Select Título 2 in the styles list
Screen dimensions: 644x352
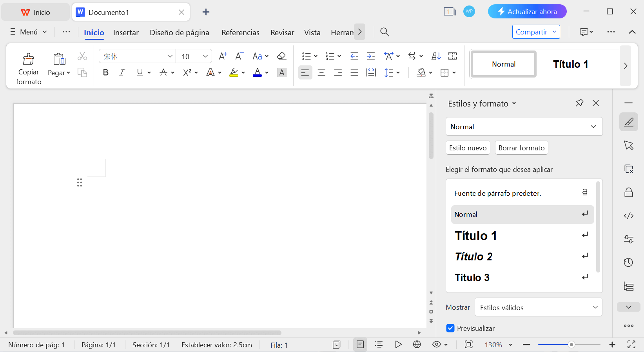(x=522, y=256)
